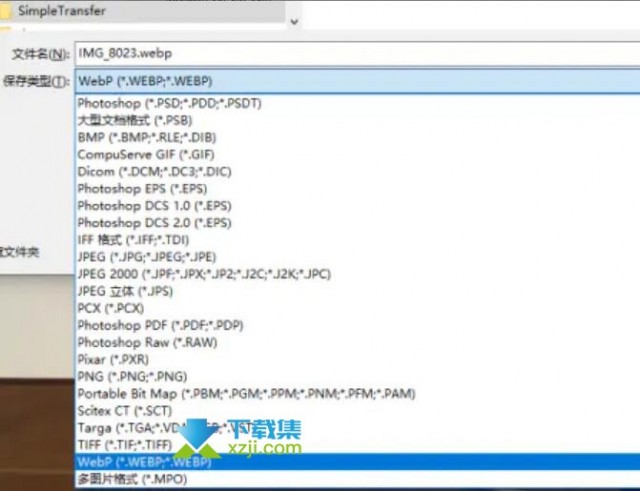Pick PCX (*.PCX) from the list
This screenshot has height=491, width=640.
(x=358, y=309)
